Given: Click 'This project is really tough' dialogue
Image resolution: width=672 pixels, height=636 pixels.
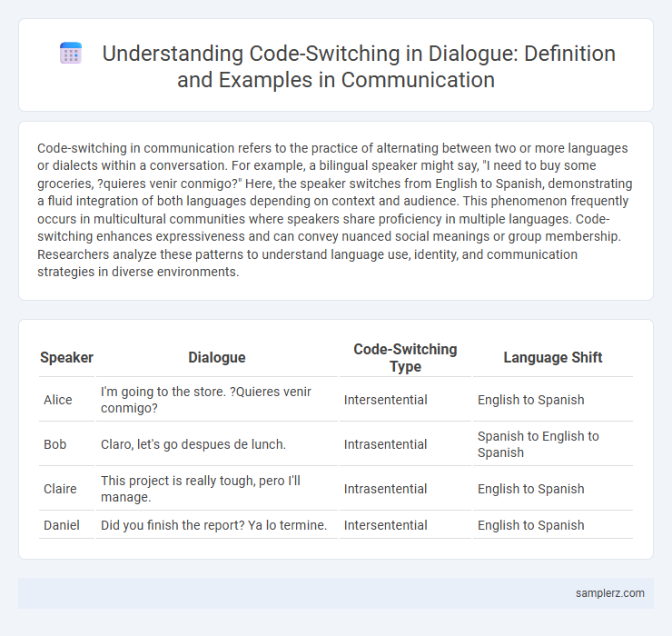Looking at the screenshot, I should 201,489.
